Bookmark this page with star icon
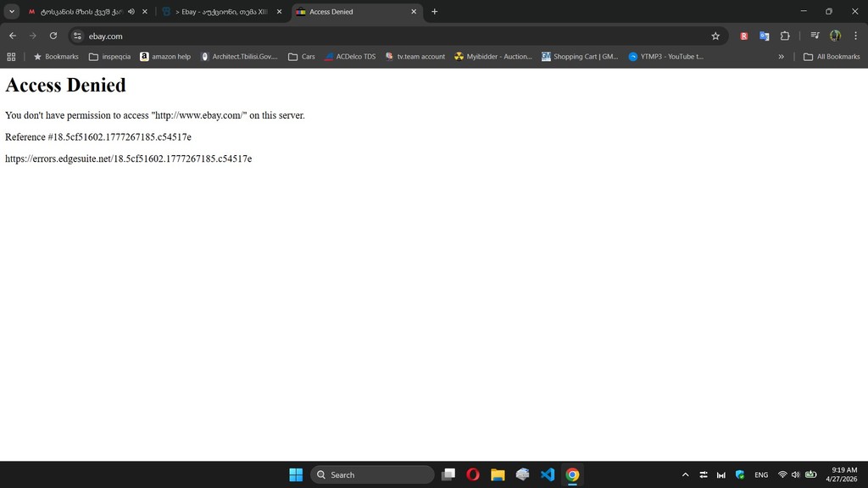The image size is (868, 488). [x=715, y=36]
